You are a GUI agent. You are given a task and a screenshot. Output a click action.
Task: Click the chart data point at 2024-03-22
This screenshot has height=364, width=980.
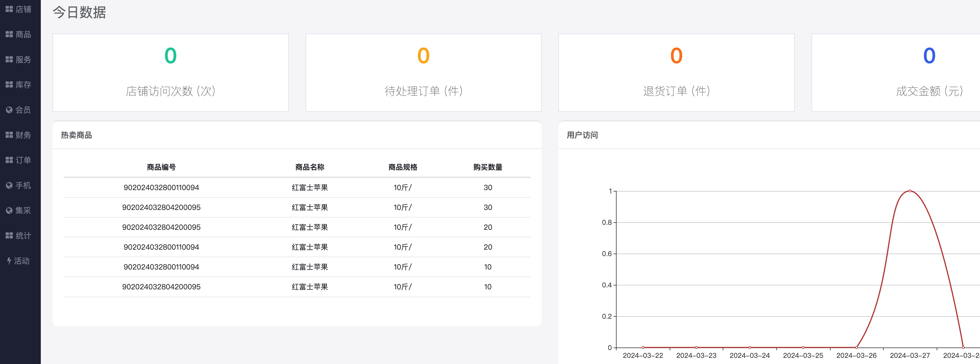coord(643,347)
